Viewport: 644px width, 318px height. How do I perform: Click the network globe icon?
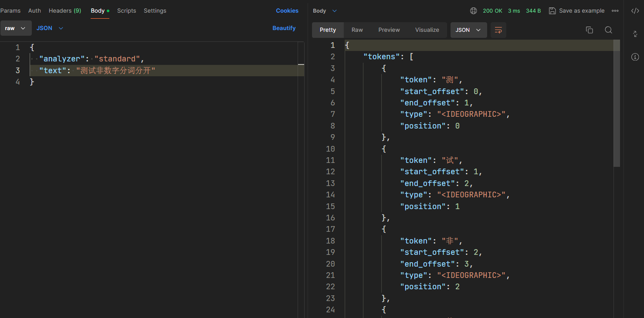(x=474, y=11)
